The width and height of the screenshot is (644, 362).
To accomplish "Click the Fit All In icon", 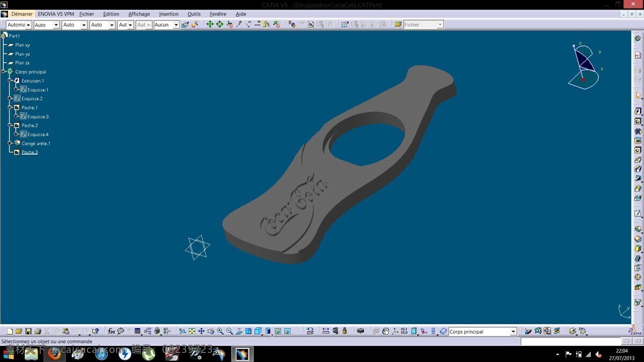I will click(x=192, y=331).
